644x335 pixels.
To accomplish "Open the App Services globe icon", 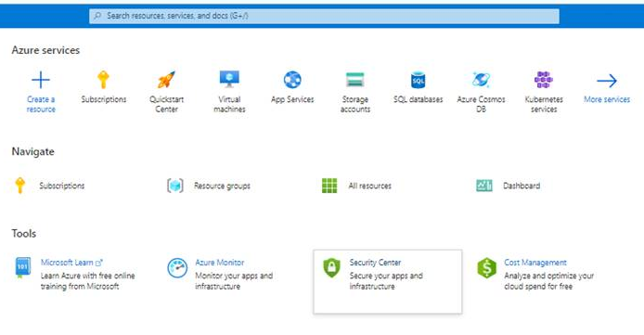I will pyautogui.click(x=292, y=80).
